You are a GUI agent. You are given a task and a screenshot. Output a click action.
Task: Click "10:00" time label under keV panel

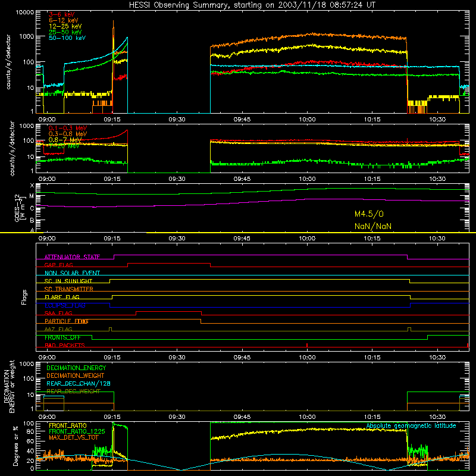pos(307,120)
